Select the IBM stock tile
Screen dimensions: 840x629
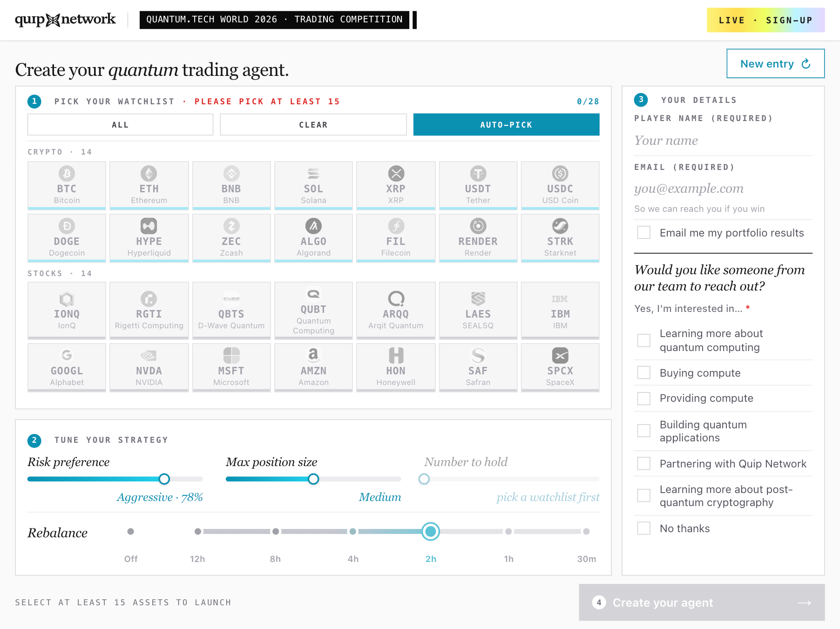tap(560, 311)
